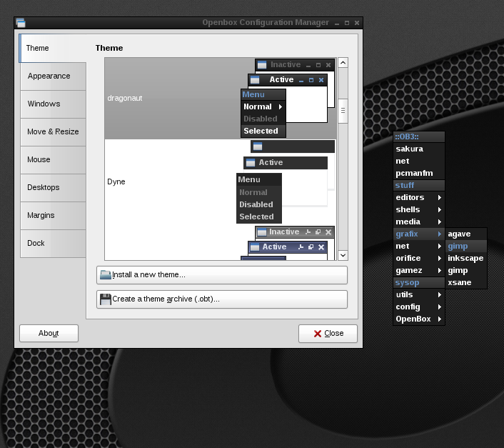The height and width of the screenshot is (448, 504).
Task: Open the Appearance tab
Action: (x=53, y=76)
